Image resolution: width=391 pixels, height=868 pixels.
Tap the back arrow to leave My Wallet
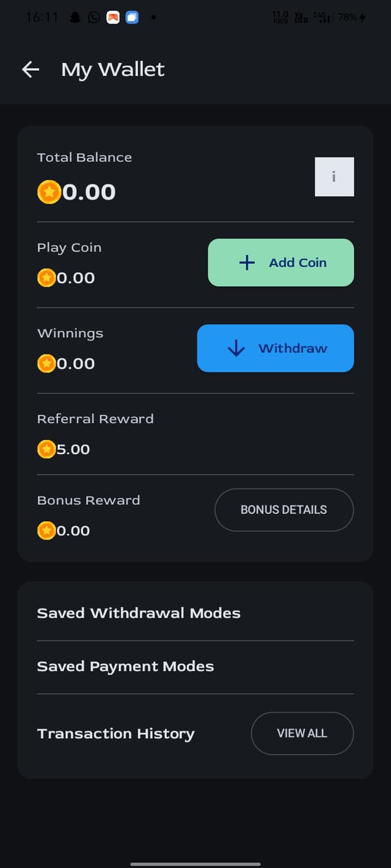[x=30, y=69]
